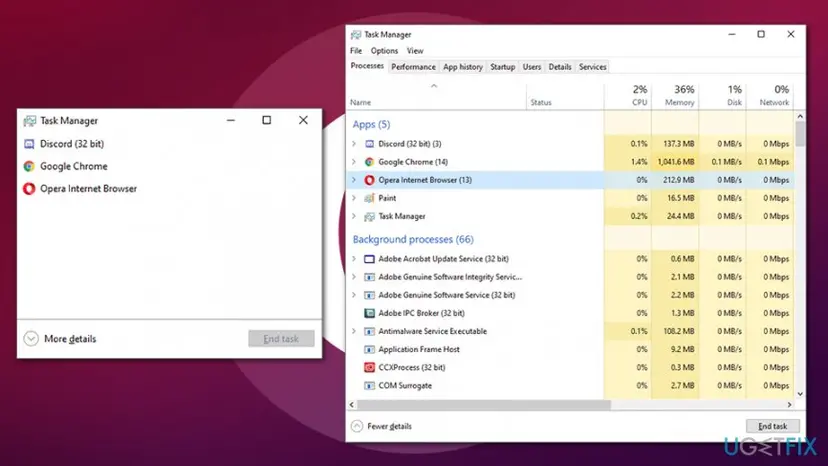Click the CCXProcess (32 bit) red icon

(370, 367)
